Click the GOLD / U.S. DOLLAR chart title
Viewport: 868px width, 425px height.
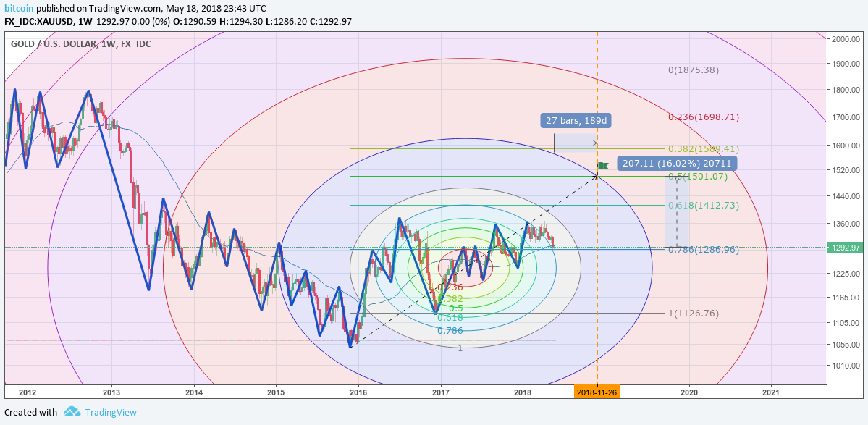(x=81, y=43)
